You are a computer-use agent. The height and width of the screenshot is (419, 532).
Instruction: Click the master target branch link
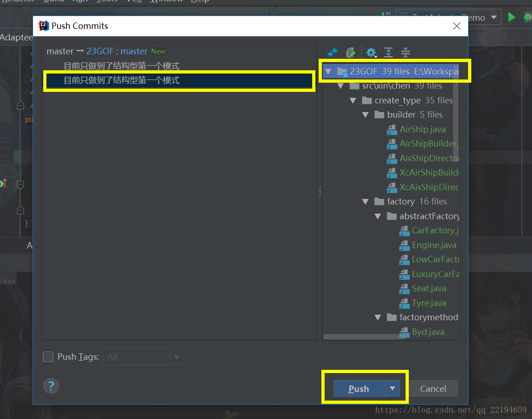[x=134, y=51]
